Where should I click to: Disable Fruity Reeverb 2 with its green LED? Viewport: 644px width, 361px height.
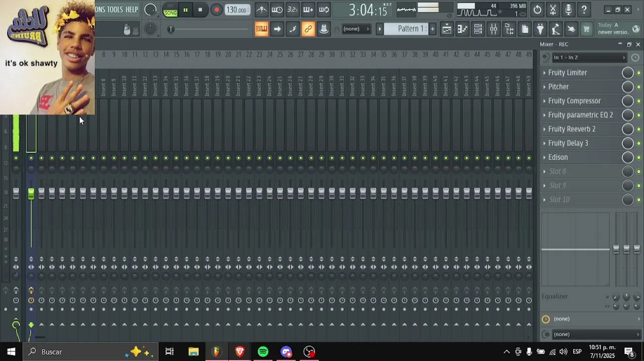pyautogui.click(x=639, y=129)
